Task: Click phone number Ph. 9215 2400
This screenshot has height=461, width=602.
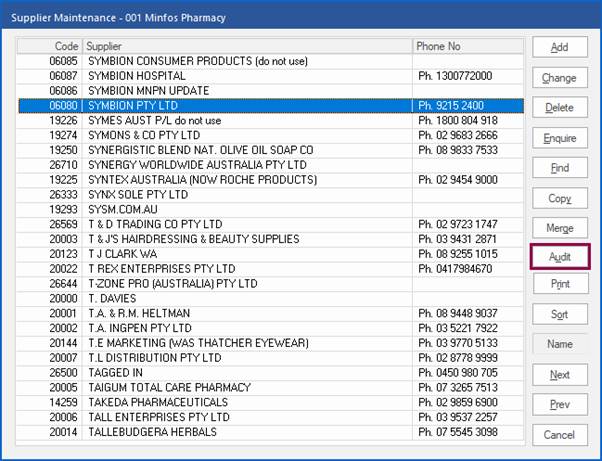Action: pos(451,106)
